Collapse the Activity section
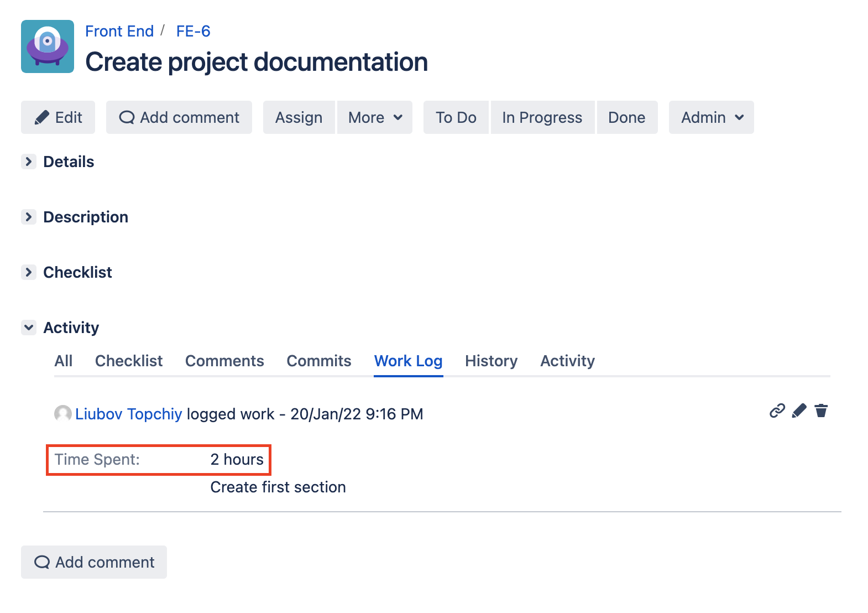The image size is (868, 613). pyautogui.click(x=29, y=328)
